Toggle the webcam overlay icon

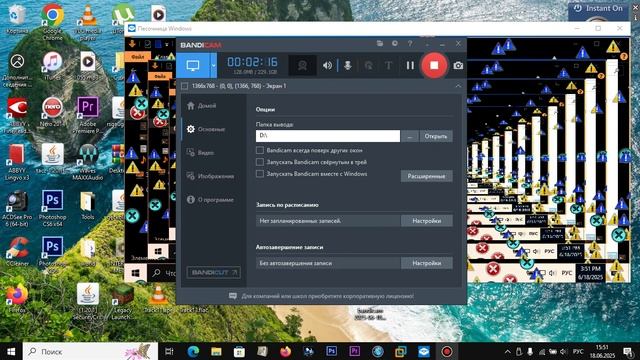pos(302,66)
